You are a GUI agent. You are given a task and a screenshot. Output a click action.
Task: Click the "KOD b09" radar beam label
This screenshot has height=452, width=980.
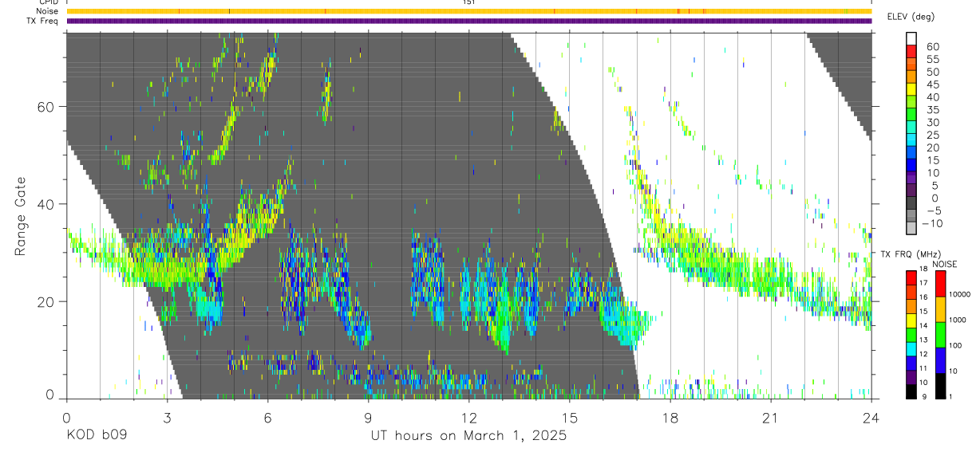point(96,436)
